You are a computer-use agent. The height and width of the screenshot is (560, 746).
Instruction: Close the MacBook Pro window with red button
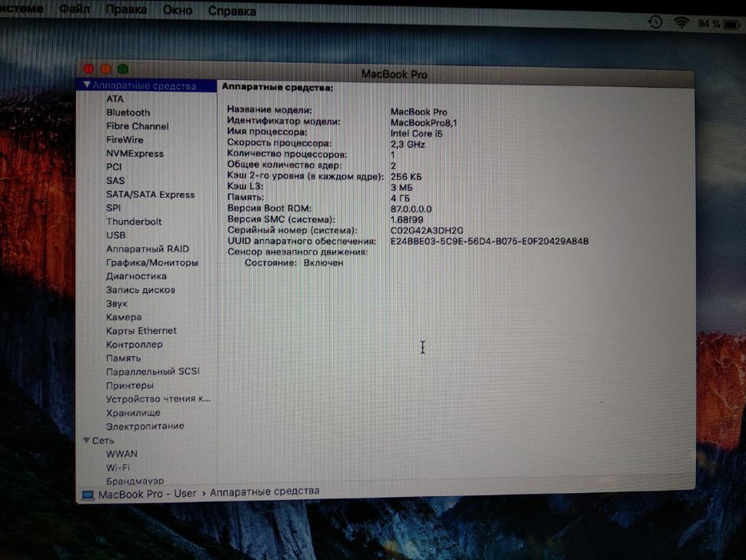[x=88, y=69]
